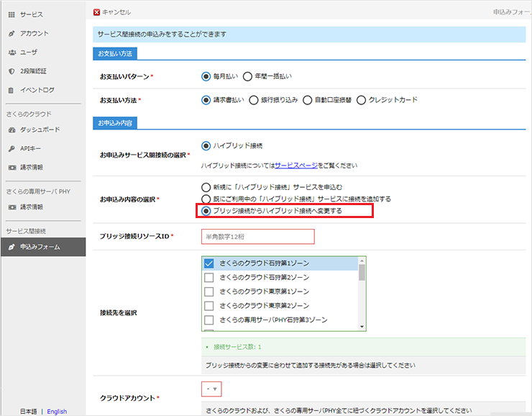532x416 pixels.
Task: Open 請求情報 under さくらの専用サーバ PHY
Action: coord(31,207)
